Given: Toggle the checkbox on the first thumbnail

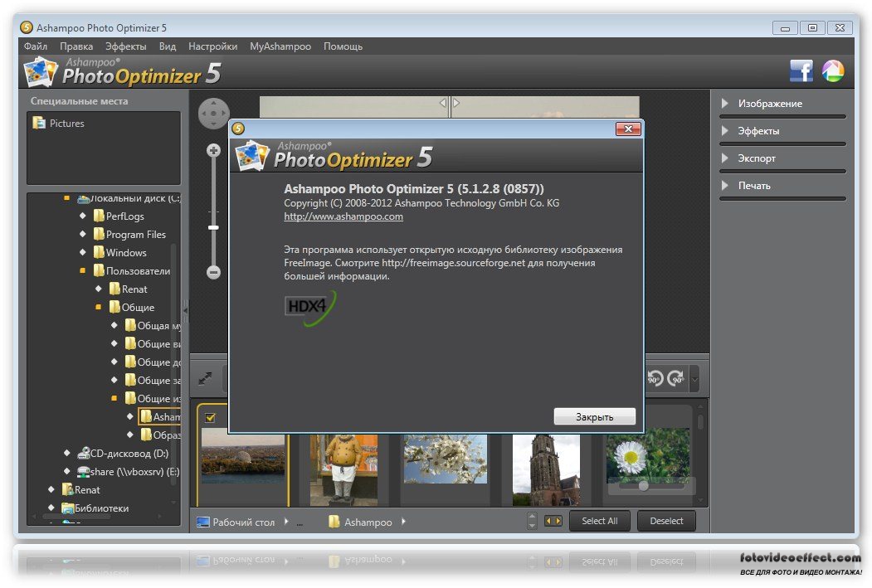Looking at the screenshot, I should 210,417.
